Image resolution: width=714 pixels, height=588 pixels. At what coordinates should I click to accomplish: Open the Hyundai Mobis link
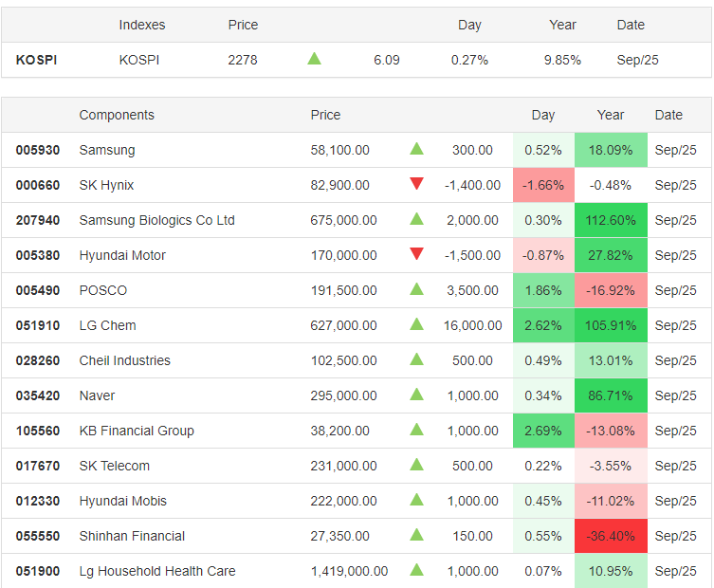coord(123,501)
